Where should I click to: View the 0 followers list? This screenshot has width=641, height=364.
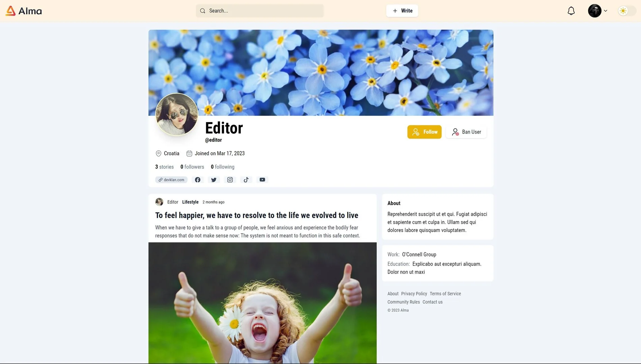[192, 167]
